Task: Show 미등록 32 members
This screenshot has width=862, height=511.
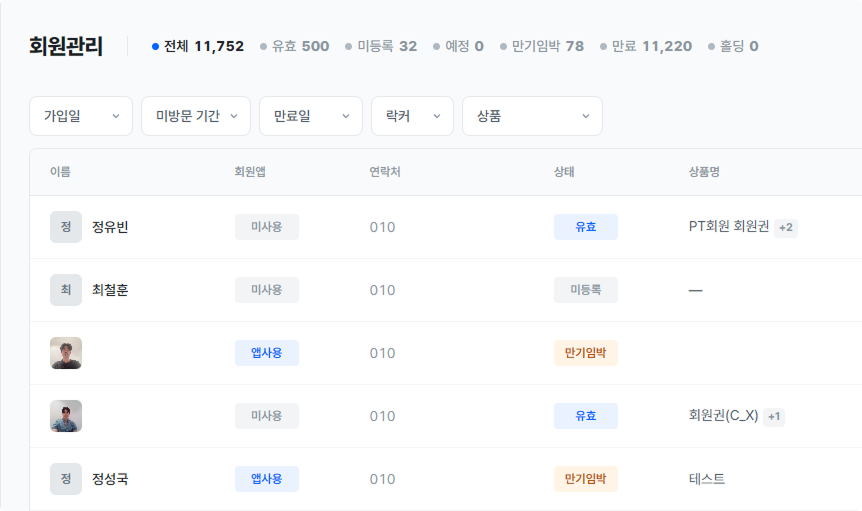Action: point(381,46)
